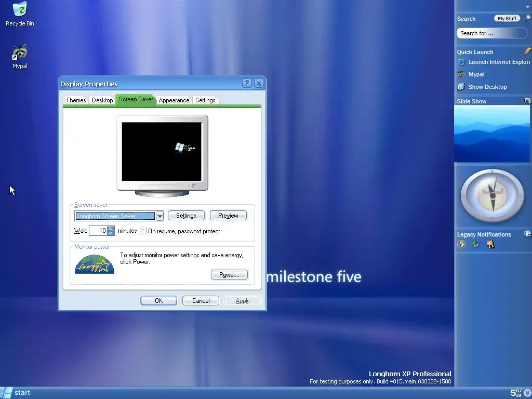Expand the sidebar top options arrow
The width and height of the screenshot is (532, 399).
tap(528, 7)
